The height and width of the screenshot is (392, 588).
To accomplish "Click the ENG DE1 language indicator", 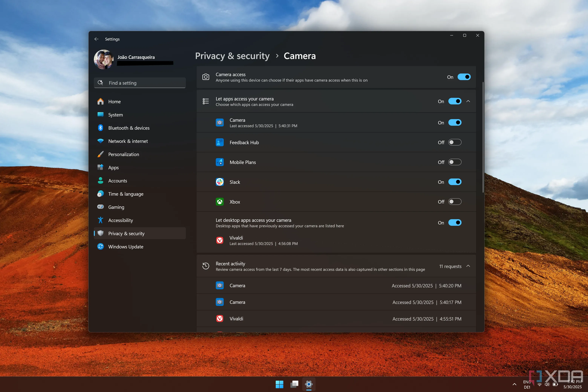I will tap(527, 384).
